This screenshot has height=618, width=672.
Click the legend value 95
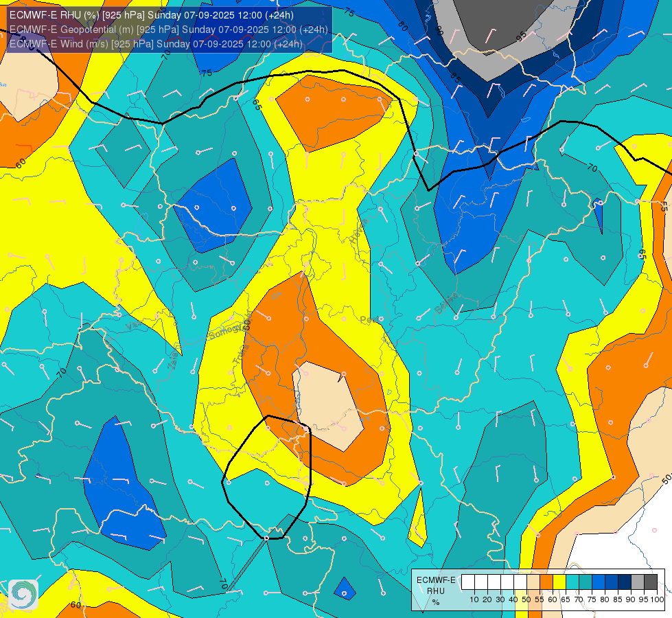coord(644,599)
